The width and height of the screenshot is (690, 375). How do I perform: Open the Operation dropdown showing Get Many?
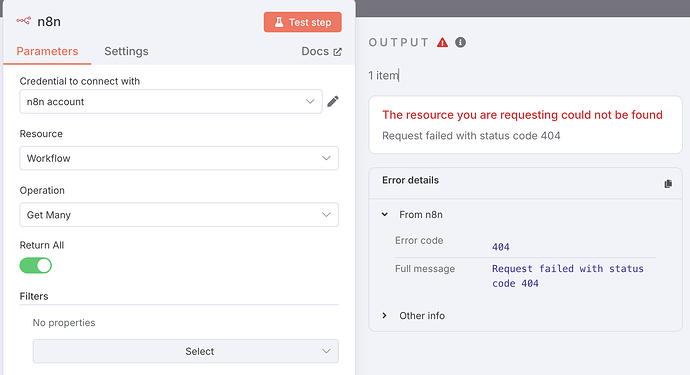179,215
